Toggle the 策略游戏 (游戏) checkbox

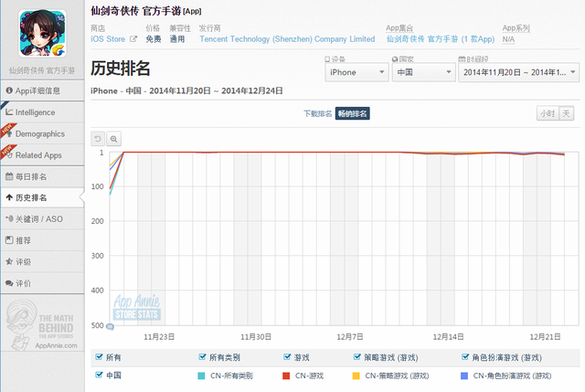357,357
